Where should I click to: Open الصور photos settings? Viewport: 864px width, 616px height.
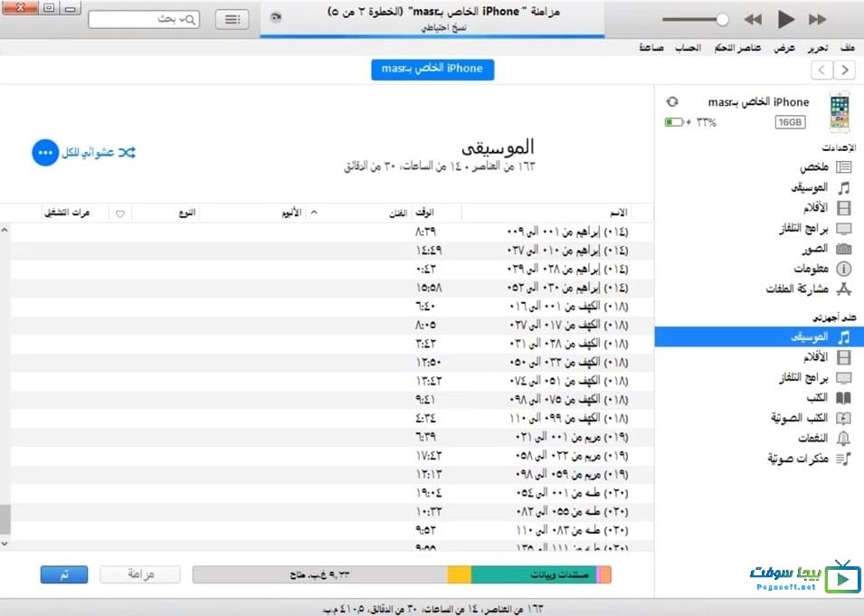(x=826, y=249)
